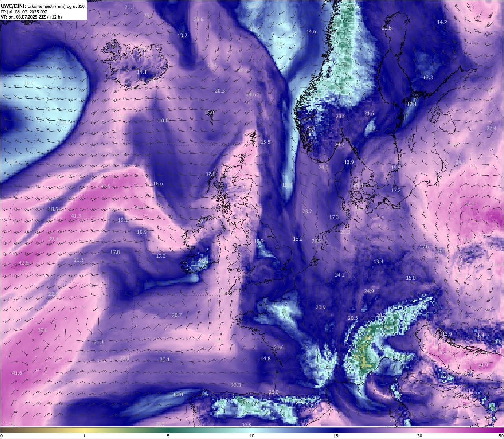This screenshot has width=504, height=439.
Task: Click the value 24.2 near Oslo fjord
Action: coord(339,144)
